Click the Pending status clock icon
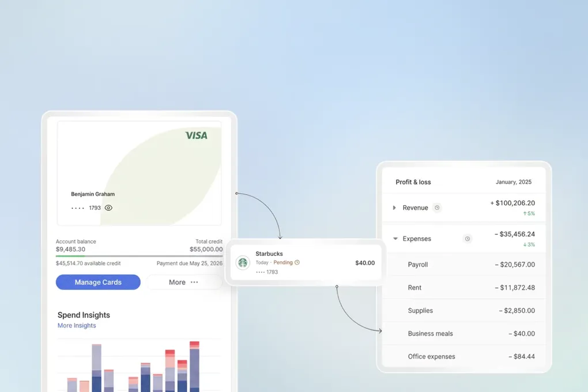 297,263
